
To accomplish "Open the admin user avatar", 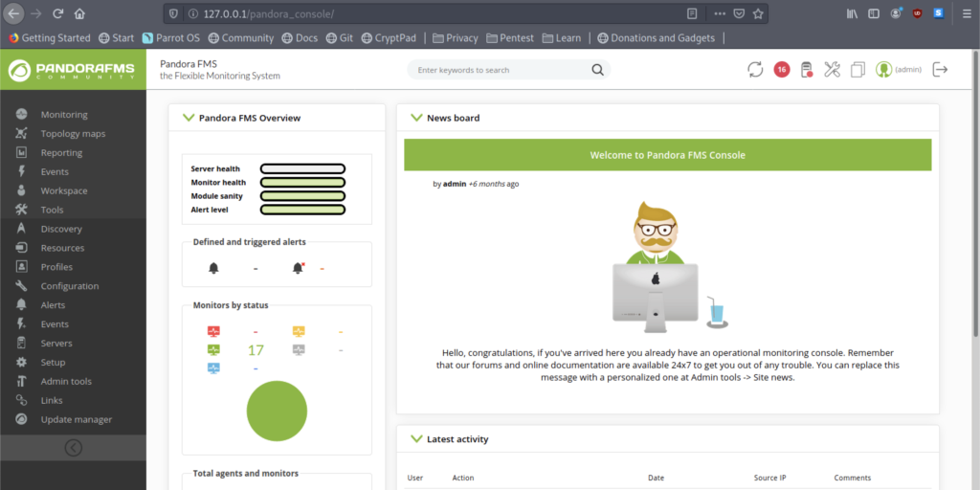I will tap(883, 69).
